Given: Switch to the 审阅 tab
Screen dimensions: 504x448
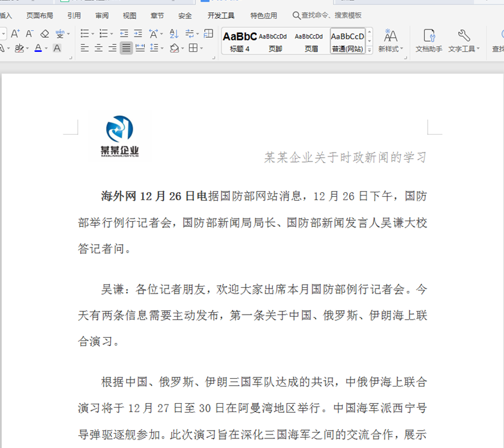Looking at the screenshot, I should (102, 15).
